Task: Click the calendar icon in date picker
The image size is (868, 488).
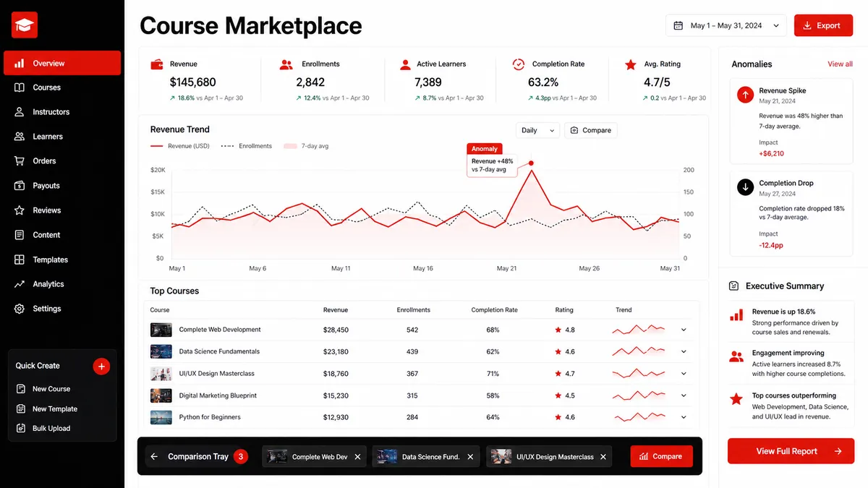Action: tap(678, 25)
